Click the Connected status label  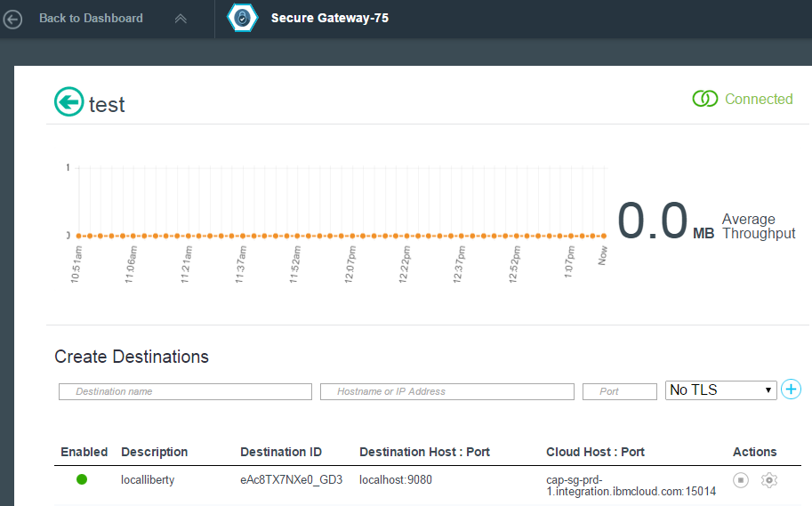click(759, 99)
